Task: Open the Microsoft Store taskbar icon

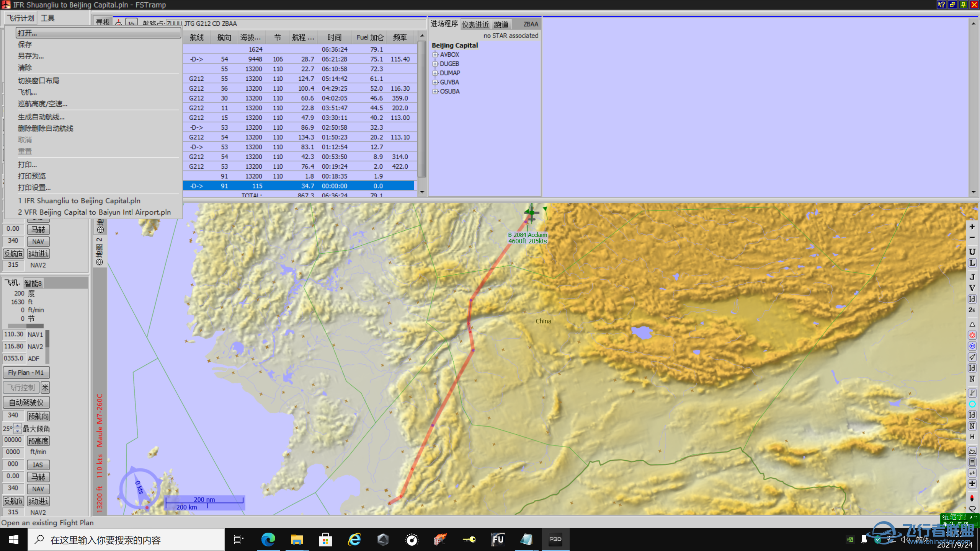Action: [x=325, y=540]
